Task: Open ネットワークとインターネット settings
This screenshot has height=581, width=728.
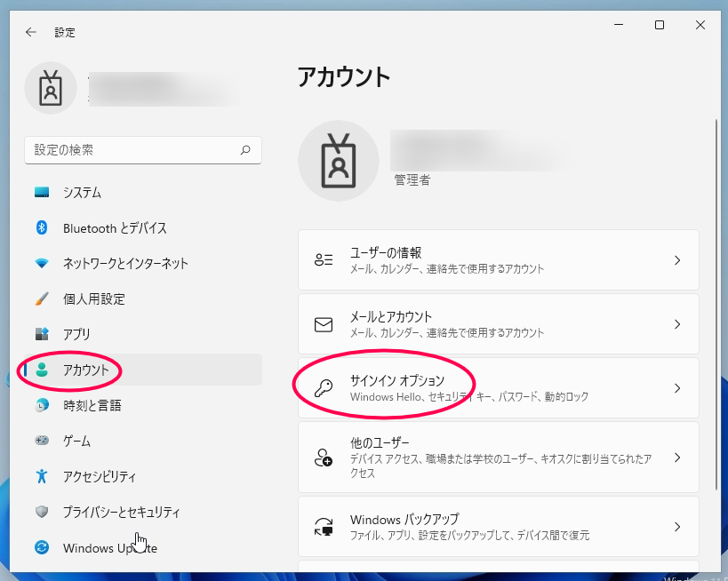Action: click(x=143, y=263)
